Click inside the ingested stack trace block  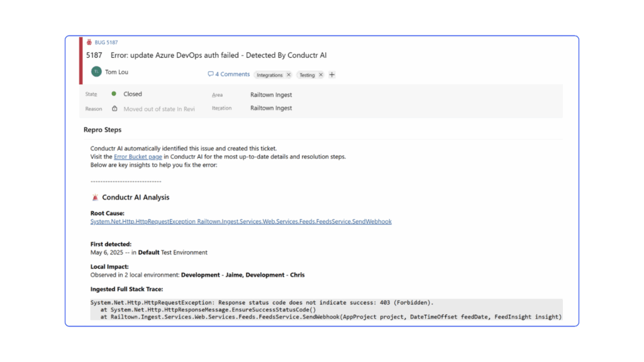pos(314,309)
